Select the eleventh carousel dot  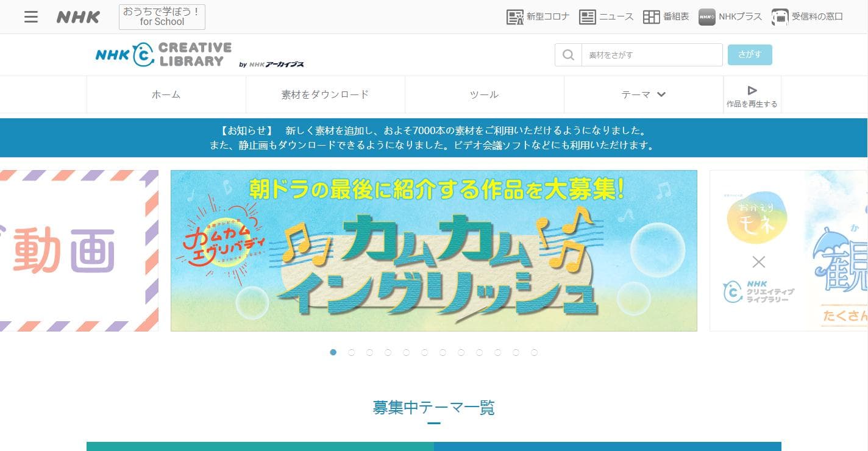click(x=516, y=352)
